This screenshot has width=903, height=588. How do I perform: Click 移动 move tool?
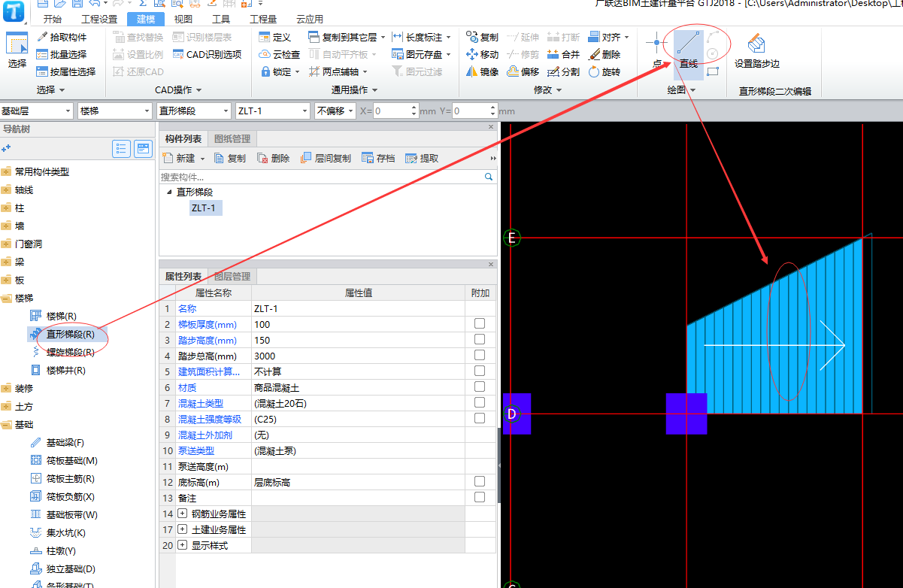click(482, 54)
